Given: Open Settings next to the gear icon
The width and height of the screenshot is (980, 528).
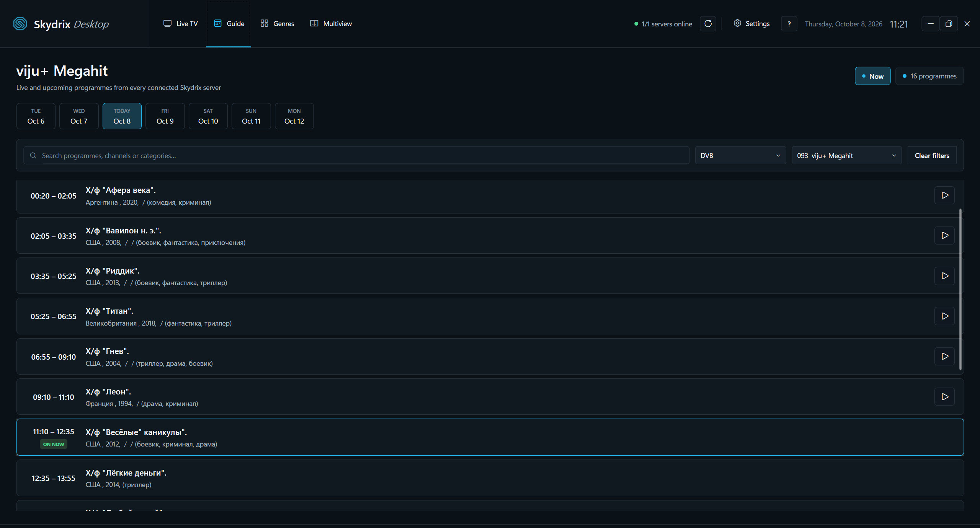Looking at the screenshot, I should pos(751,24).
